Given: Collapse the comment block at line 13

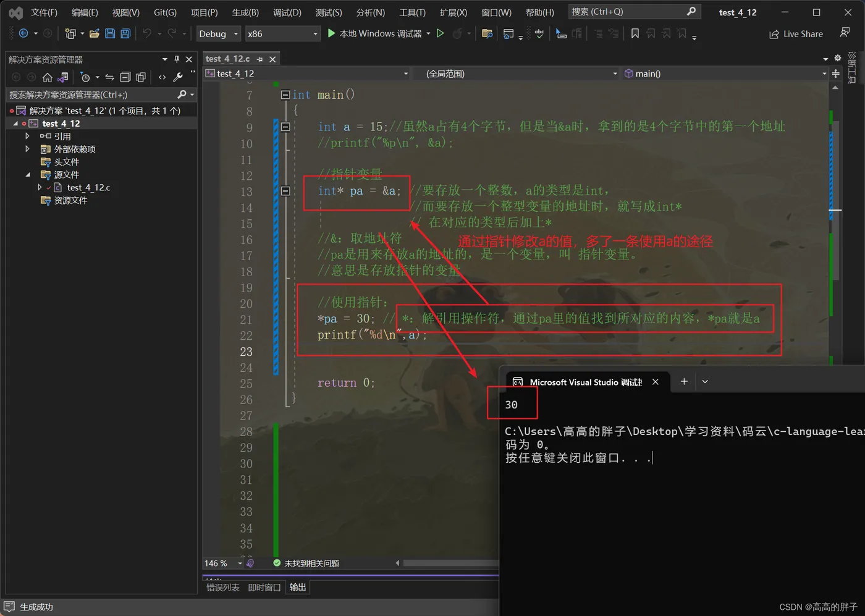Looking at the screenshot, I should point(285,191).
